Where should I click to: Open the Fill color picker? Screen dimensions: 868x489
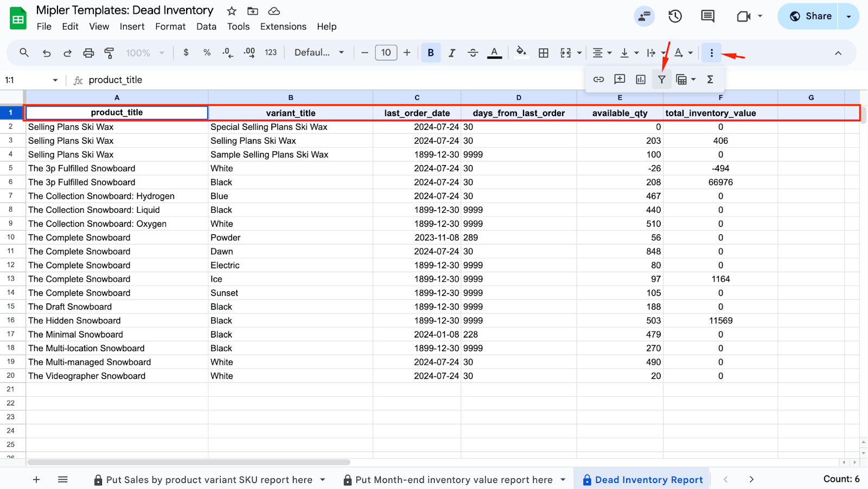(x=521, y=53)
